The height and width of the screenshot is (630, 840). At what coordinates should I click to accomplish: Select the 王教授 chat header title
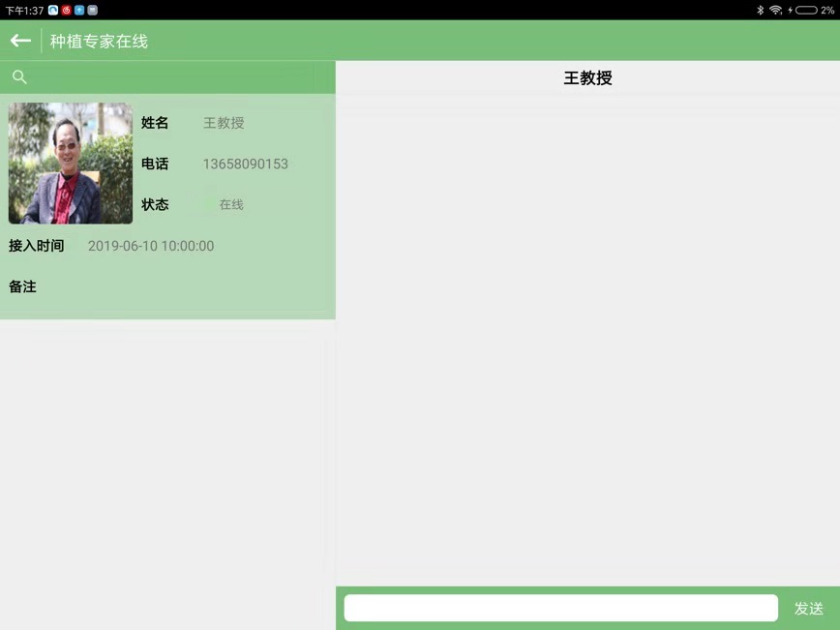587,78
